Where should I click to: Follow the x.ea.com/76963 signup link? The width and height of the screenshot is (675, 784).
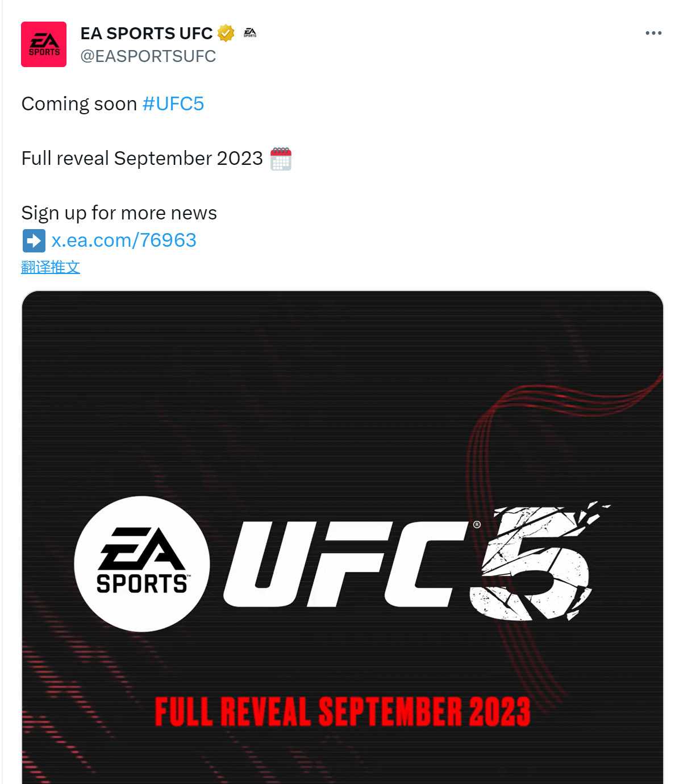click(x=123, y=240)
